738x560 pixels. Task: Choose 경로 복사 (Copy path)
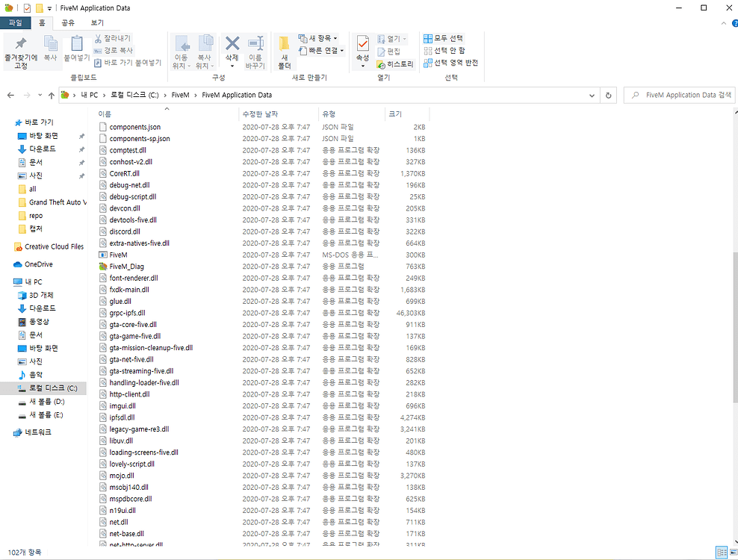pyautogui.click(x=114, y=50)
